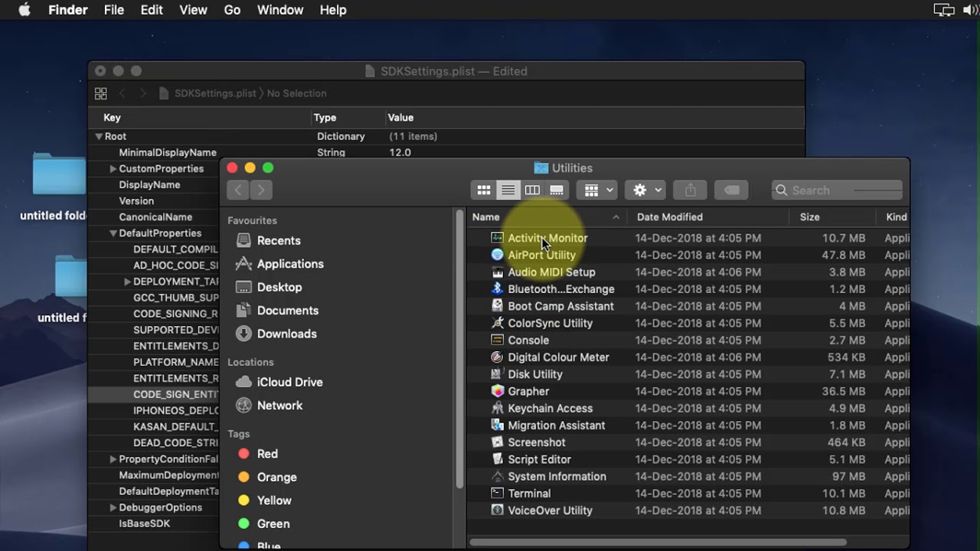Select System Information icon
The image size is (980, 551).
tap(497, 476)
